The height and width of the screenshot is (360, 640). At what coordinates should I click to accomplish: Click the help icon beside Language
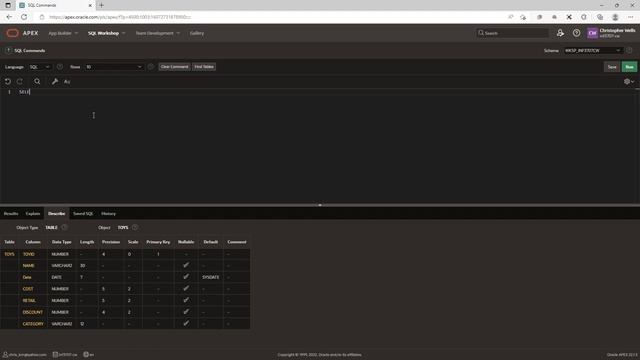point(60,67)
